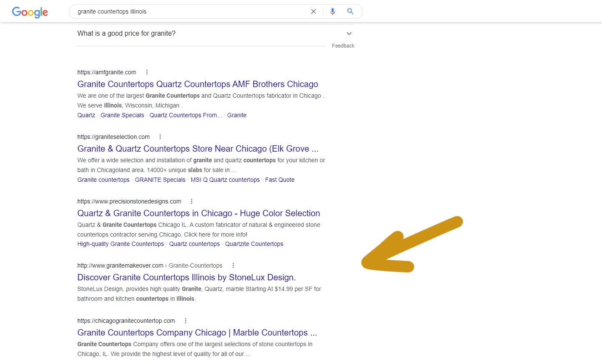602x364 pixels.
Task: Open options menu beside precisionstonedesigns.com
Action: [192, 201]
